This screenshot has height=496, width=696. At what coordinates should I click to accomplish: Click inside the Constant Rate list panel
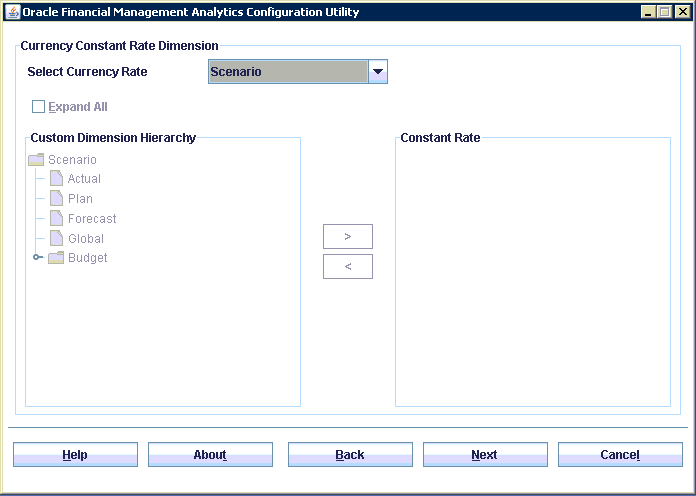pyautogui.click(x=533, y=273)
